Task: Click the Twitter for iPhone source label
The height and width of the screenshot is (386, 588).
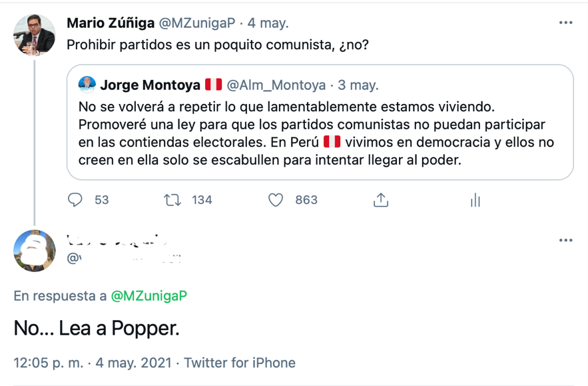Action: coord(240,363)
